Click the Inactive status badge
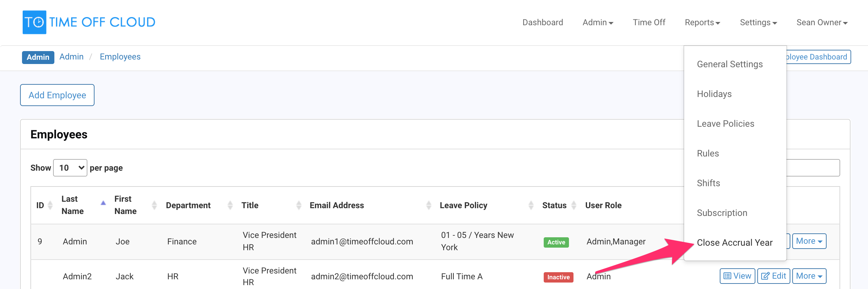Screen dimensions: 868x289 click(x=558, y=277)
